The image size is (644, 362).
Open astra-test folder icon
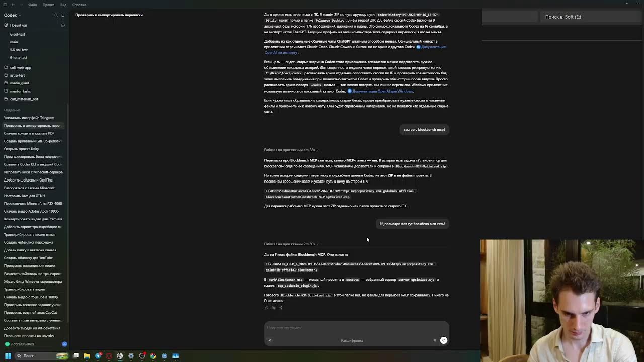click(6, 75)
